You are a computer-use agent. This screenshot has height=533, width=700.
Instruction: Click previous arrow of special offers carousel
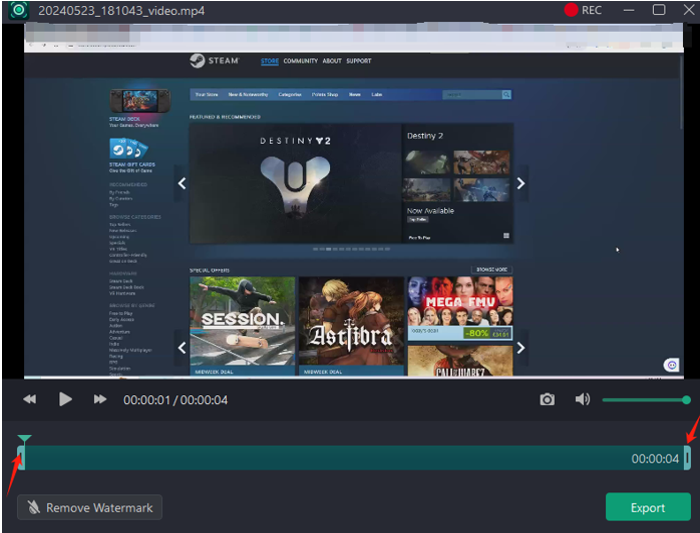click(182, 348)
